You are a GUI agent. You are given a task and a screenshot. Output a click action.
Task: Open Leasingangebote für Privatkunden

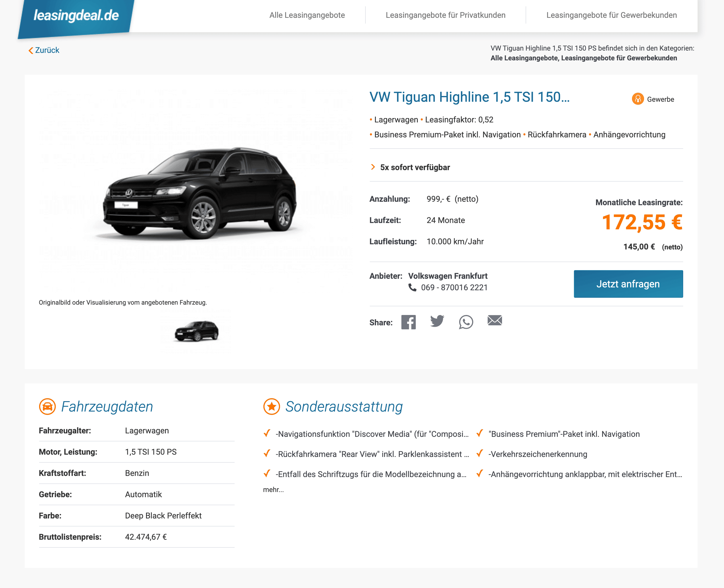point(445,15)
